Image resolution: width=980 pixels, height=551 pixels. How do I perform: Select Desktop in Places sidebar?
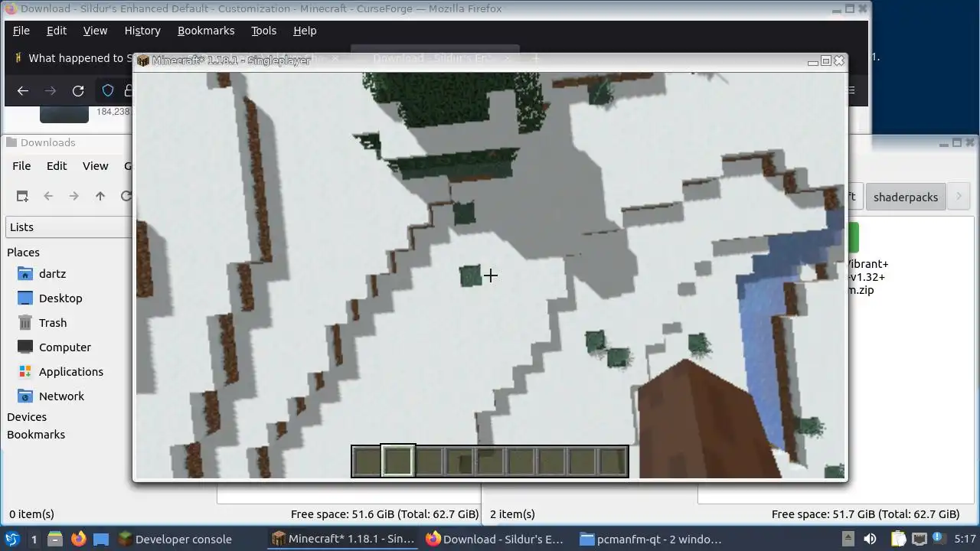point(60,298)
